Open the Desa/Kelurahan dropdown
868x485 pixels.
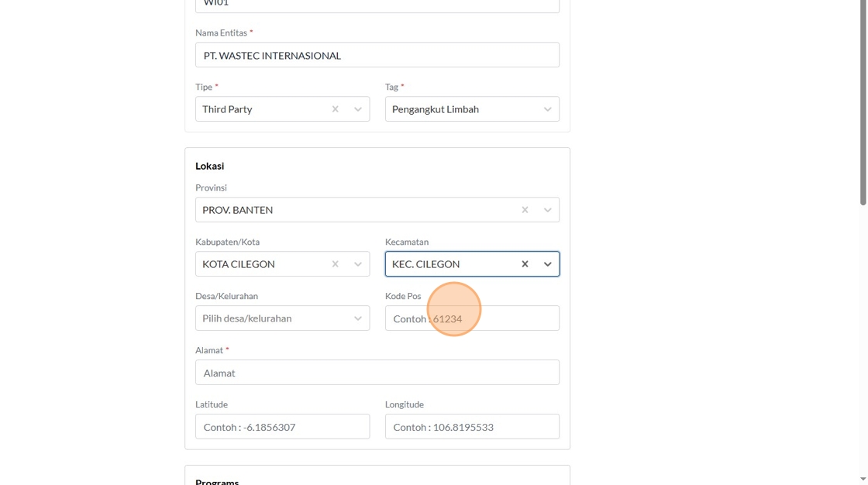[282, 318]
